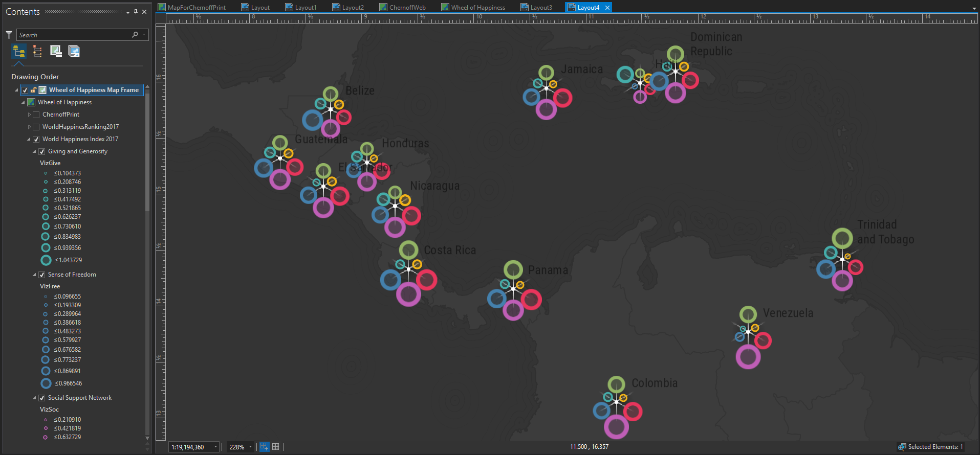The image size is (980, 455).
Task: Click the blue legend circle for ≤0.579927
Action: [46, 340]
